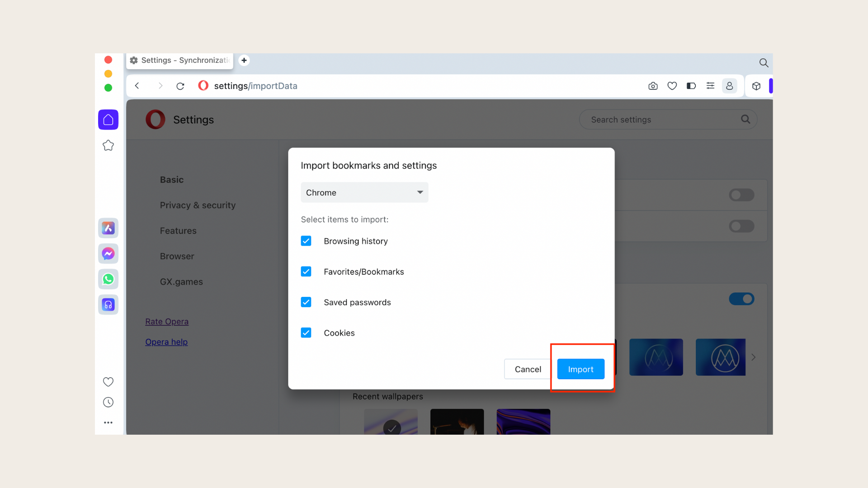Switch to Privacy & security settings section
This screenshot has width=868, height=488.
[x=198, y=205]
